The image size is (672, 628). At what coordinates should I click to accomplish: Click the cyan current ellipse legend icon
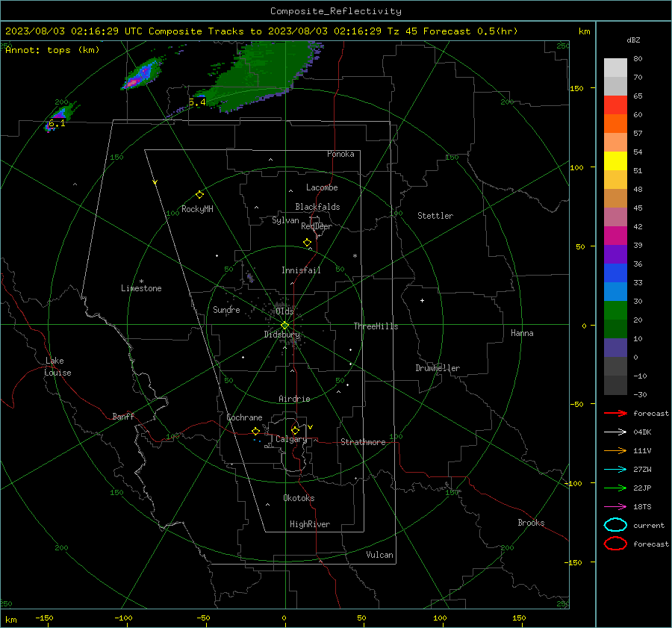tap(615, 525)
